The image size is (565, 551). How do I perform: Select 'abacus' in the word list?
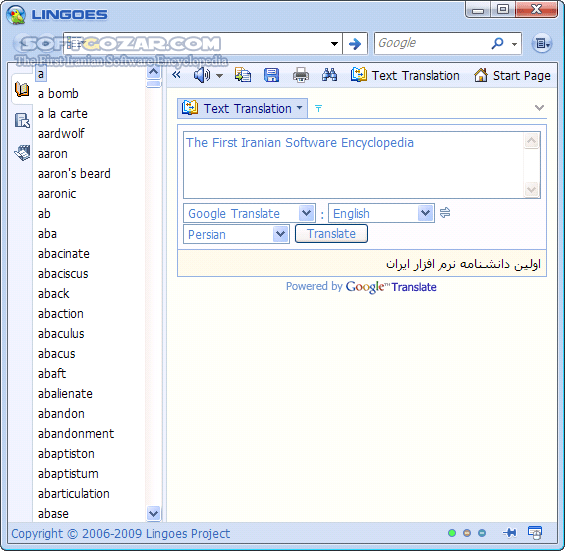point(57,354)
